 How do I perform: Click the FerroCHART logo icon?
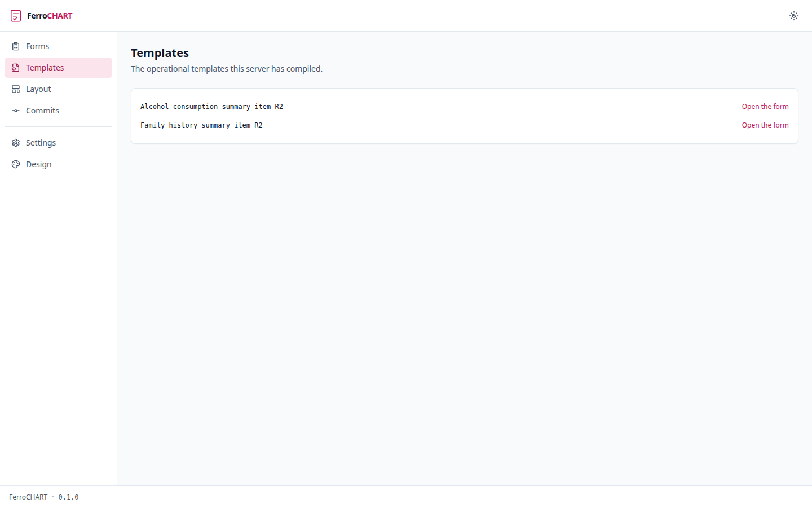pos(16,16)
